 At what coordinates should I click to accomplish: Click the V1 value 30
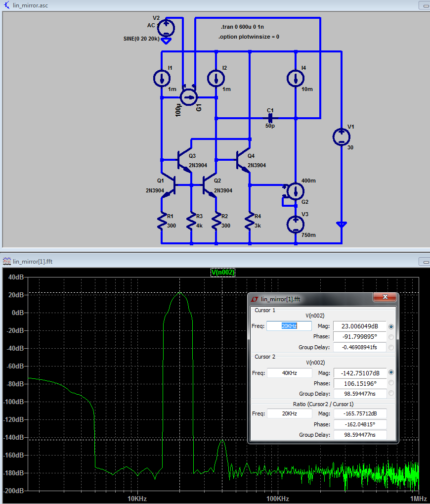click(350, 147)
